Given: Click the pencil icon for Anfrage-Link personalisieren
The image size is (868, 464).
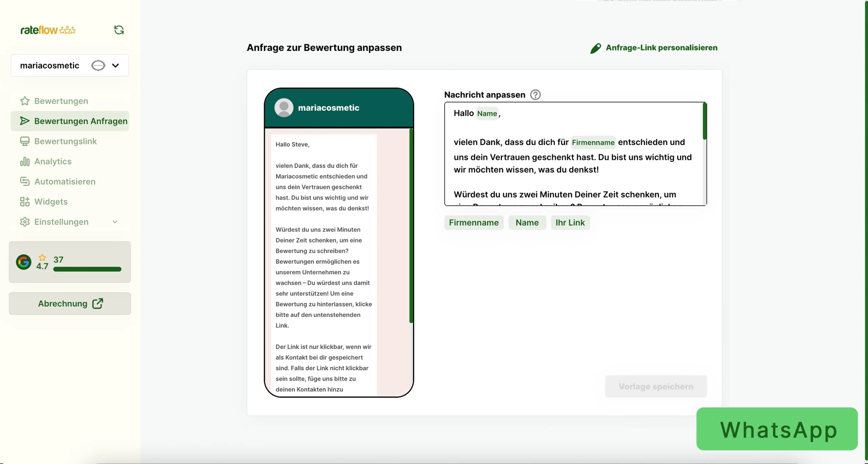Looking at the screenshot, I should point(595,48).
